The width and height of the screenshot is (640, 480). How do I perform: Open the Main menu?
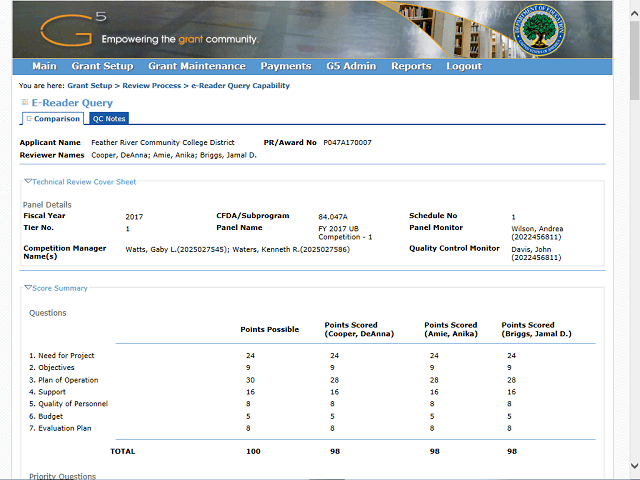pyautogui.click(x=44, y=66)
